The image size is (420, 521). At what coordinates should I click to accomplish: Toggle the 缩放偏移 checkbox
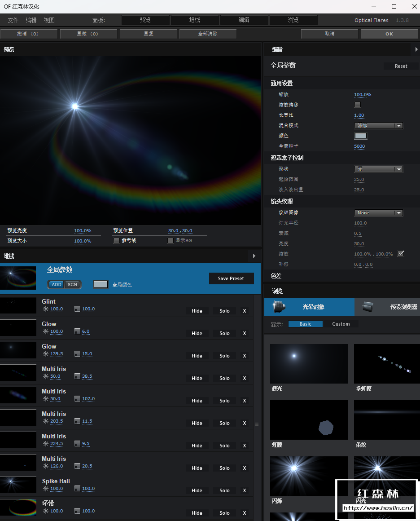pos(358,105)
